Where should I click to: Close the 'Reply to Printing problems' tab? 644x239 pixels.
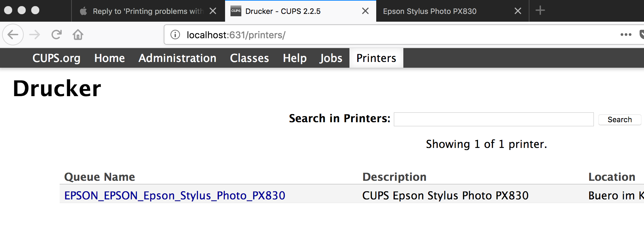pos(213,11)
